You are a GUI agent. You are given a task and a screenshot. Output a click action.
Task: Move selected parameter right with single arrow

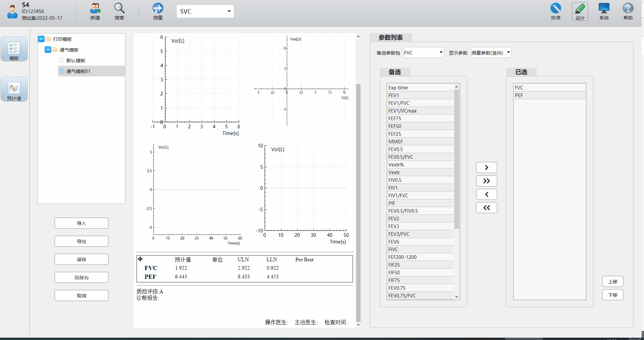(487, 167)
